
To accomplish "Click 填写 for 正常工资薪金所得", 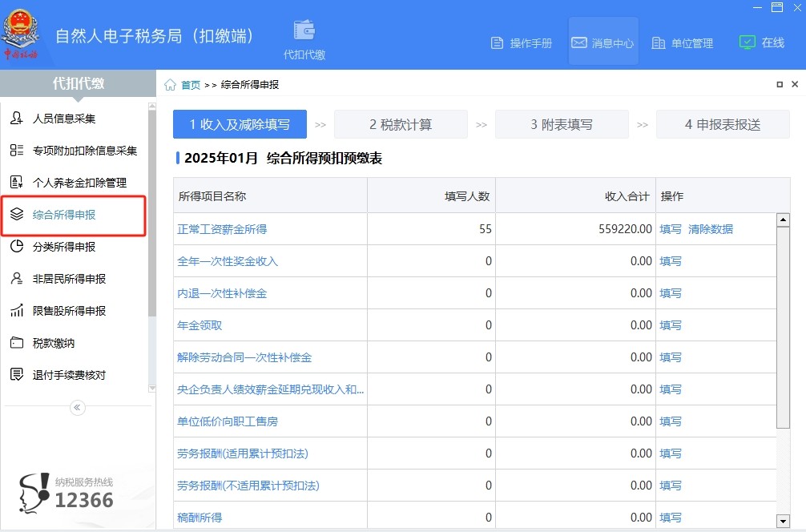I will pos(671,229).
